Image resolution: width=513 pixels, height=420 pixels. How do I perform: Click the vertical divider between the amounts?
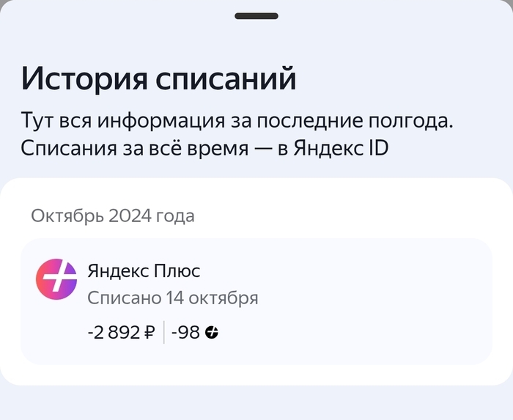point(163,333)
